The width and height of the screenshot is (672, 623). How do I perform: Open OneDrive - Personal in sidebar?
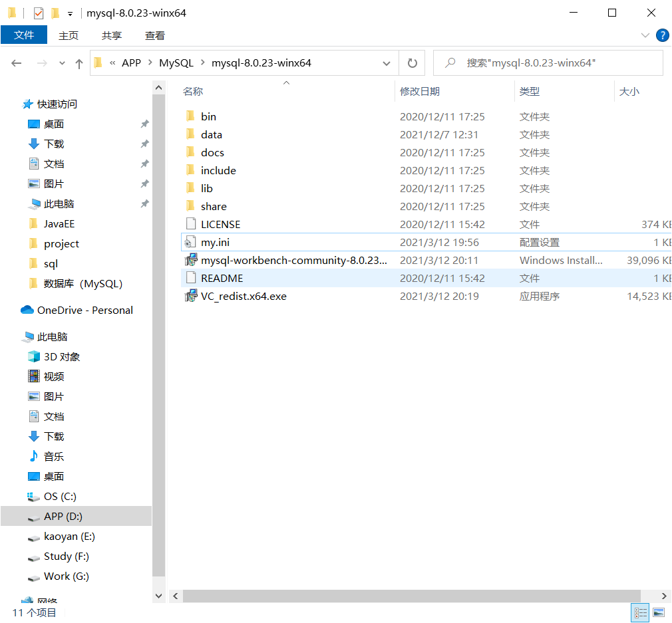click(85, 311)
